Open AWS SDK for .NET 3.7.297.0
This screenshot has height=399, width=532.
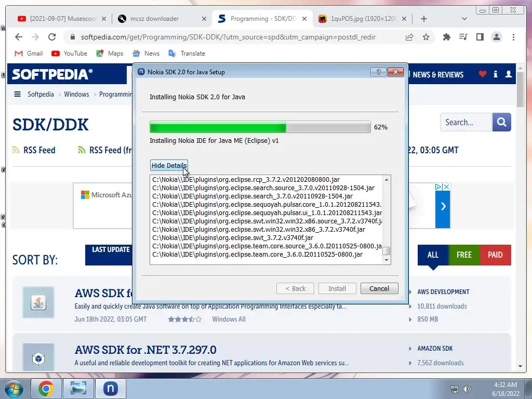tap(145, 350)
